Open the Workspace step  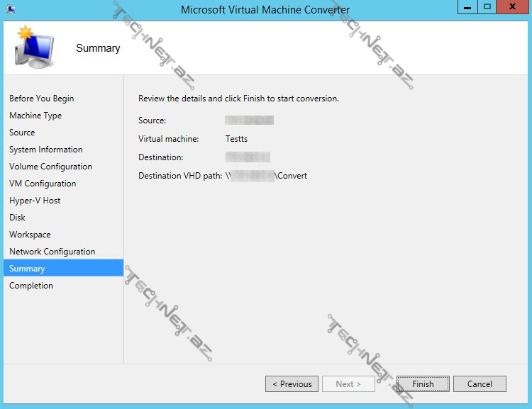coord(30,235)
